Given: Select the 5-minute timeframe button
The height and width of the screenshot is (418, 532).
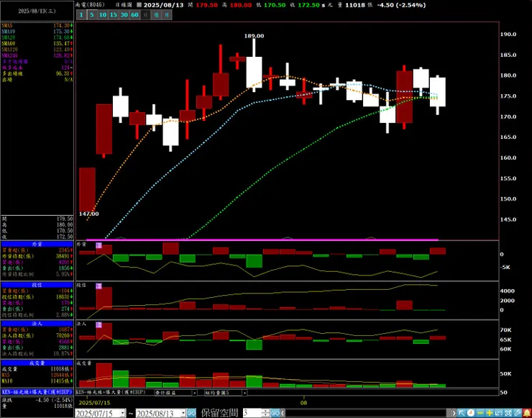Looking at the screenshot, I should tap(91, 15).
